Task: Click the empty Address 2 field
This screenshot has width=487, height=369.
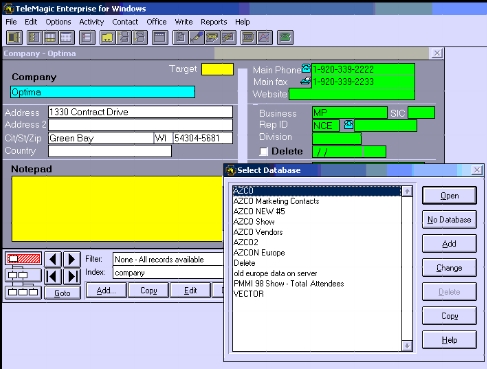Action: (x=140, y=125)
